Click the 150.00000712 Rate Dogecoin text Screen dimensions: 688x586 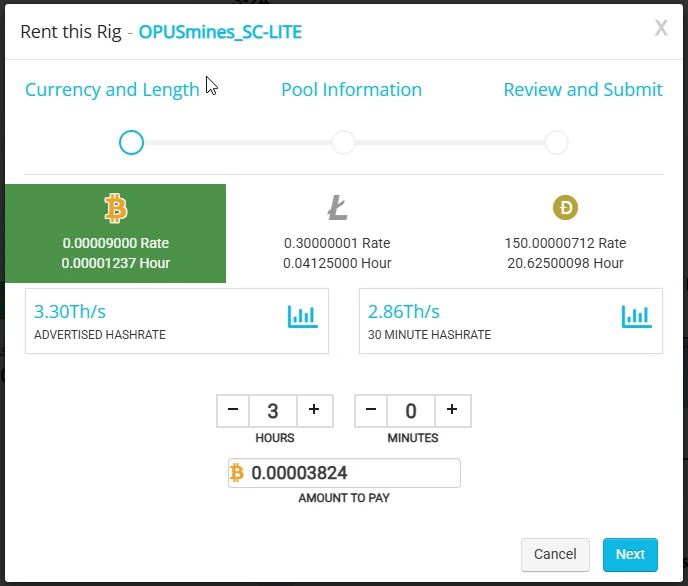click(x=565, y=243)
